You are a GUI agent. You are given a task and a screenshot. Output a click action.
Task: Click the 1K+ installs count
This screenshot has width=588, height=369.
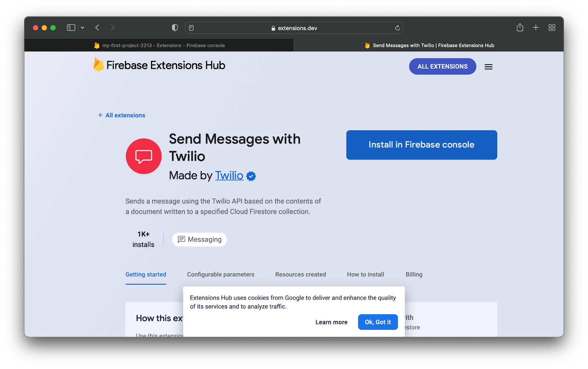[x=143, y=239]
